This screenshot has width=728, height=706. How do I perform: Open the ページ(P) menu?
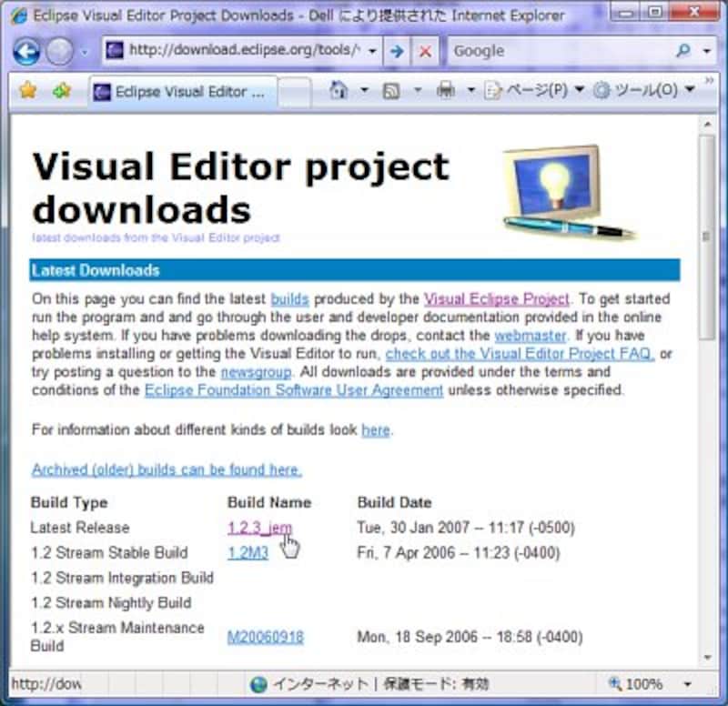tap(533, 89)
